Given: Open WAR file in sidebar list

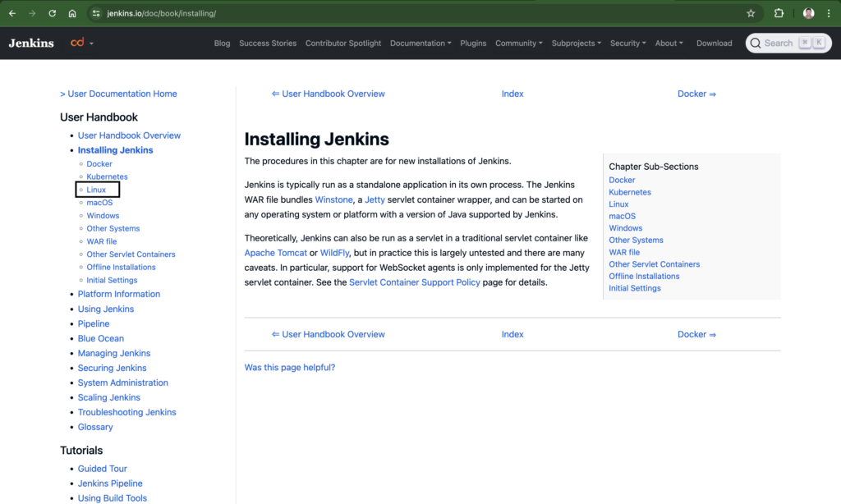Looking at the screenshot, I should pos(102,241).
